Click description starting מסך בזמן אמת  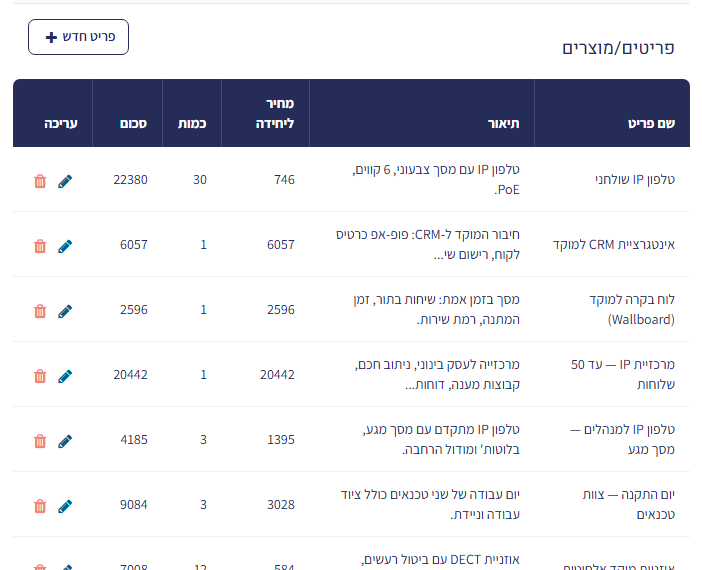(437, 309)
